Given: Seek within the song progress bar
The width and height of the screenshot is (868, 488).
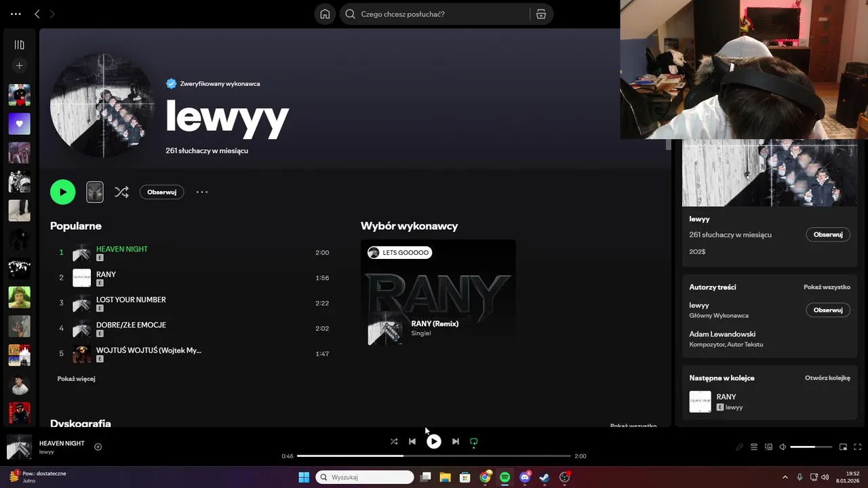Looking at the screenshot, I should pos(434,456).
